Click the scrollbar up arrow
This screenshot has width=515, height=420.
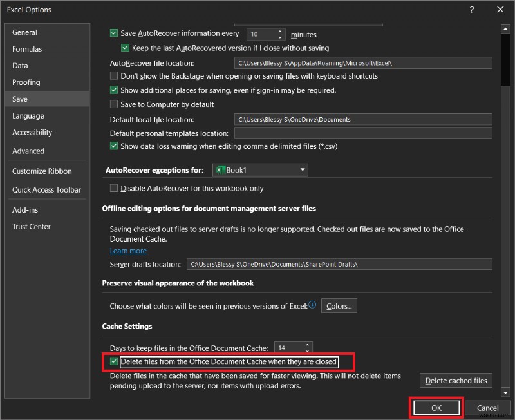tap(505, 29)
